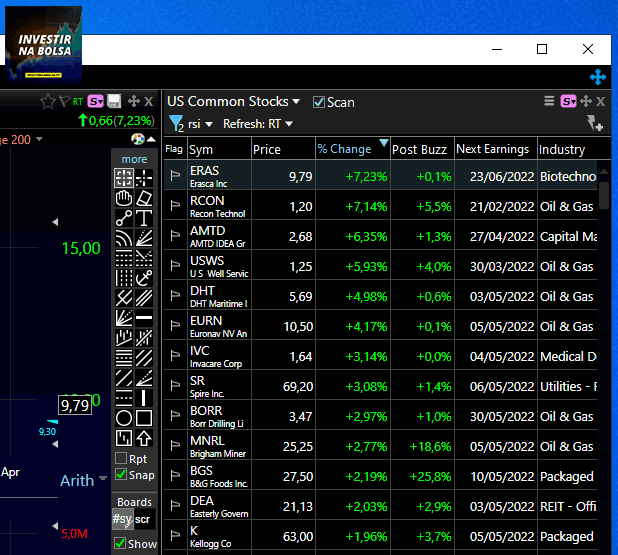Click the star favorite icon in chart header
618x555 pixels.
coord(48,102)
